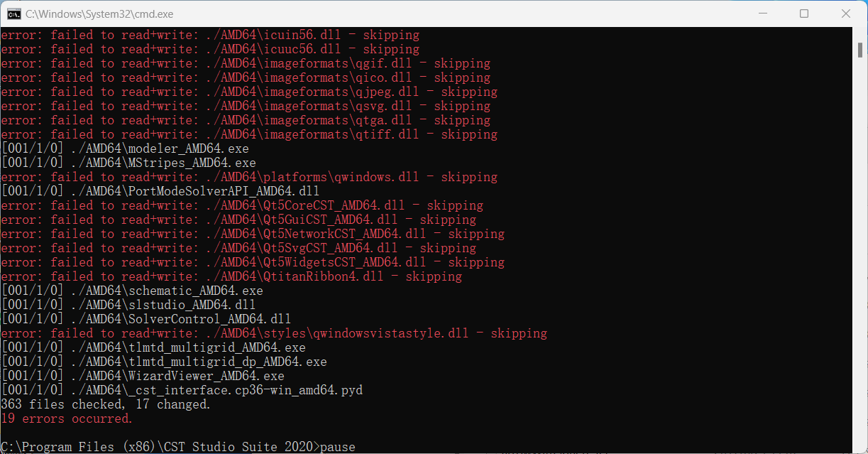
Task: Click the vertical scrollbar thumb
Action: (x=860, y=50)
